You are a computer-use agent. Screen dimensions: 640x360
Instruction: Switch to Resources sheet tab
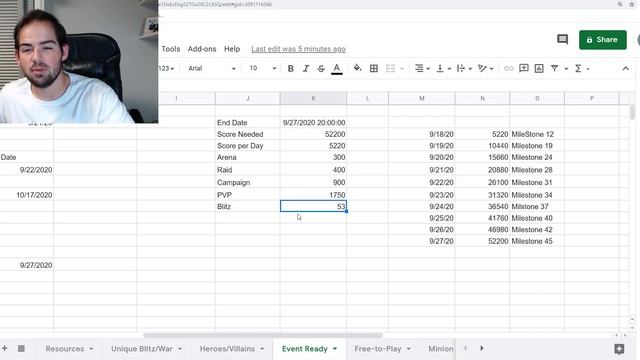[64, 349]
